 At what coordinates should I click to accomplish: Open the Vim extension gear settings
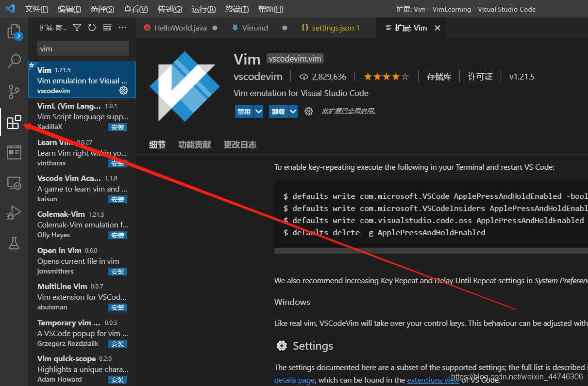coord(123,91)
